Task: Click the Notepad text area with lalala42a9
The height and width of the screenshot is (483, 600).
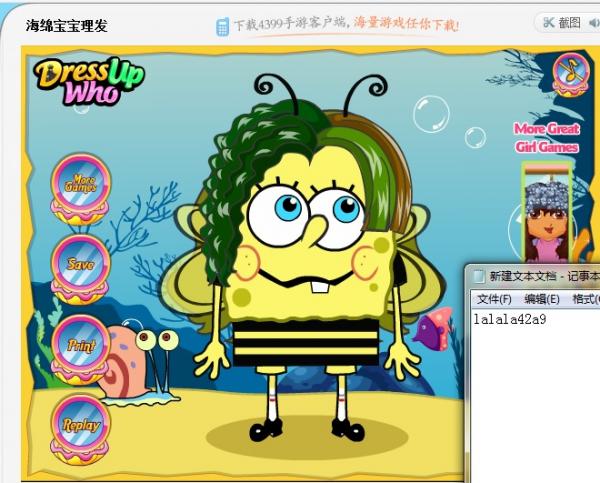Action: (536, 396)
